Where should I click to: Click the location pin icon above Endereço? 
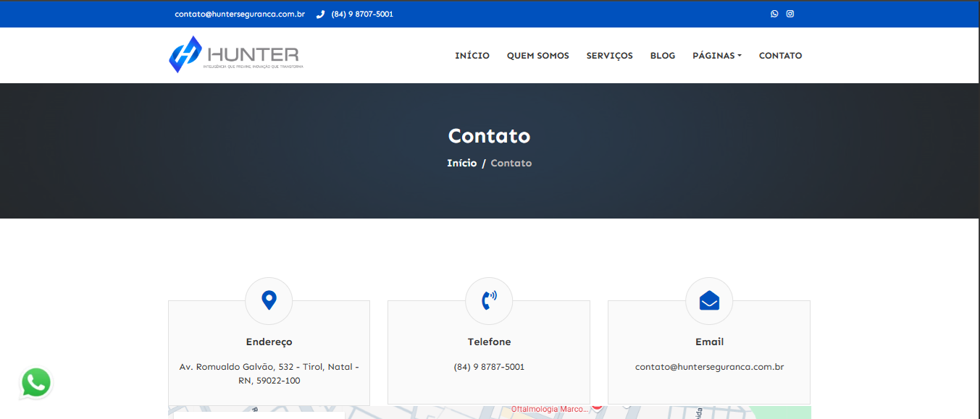[x=269, y=300]
